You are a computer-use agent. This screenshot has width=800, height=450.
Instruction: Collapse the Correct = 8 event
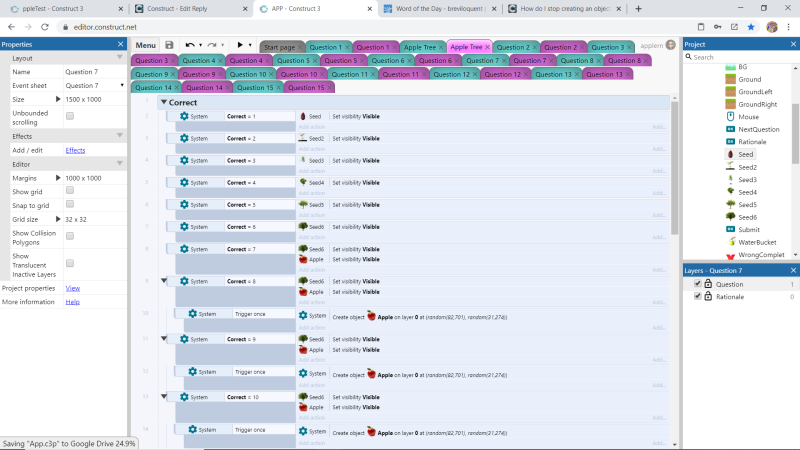tap(164, 281)
